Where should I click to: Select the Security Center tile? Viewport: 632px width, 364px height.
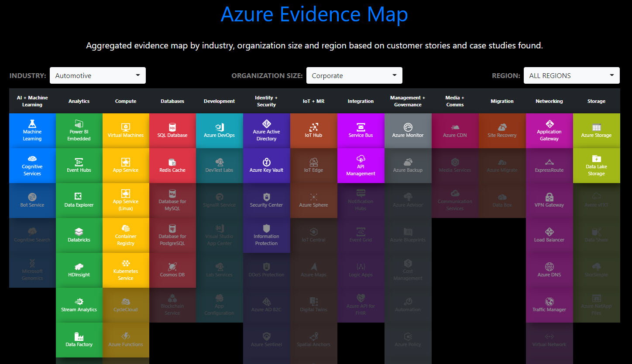tap(267, 201)
